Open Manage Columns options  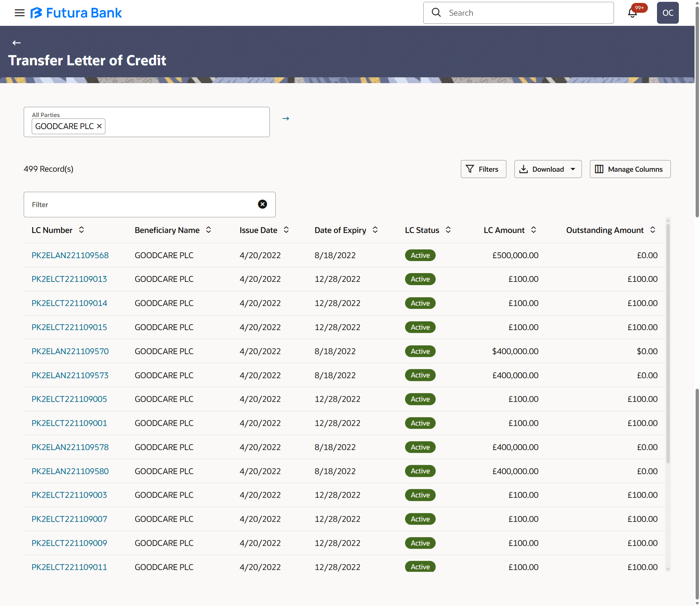[630, 169]
